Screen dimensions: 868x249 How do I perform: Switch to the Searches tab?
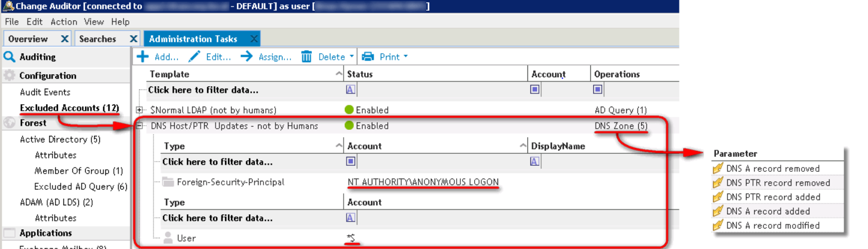tap(98, 39)
